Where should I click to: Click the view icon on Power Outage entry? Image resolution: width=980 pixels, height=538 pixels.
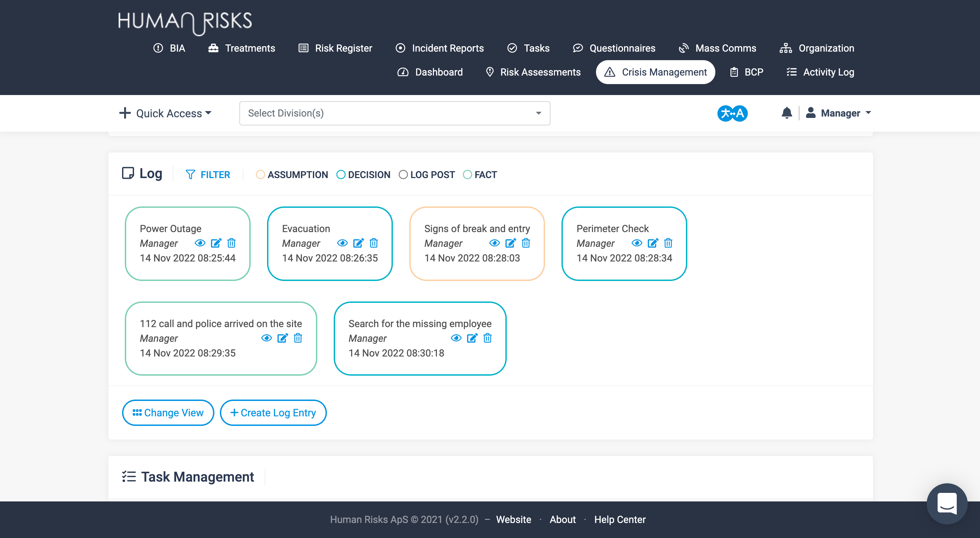(200, 243)
